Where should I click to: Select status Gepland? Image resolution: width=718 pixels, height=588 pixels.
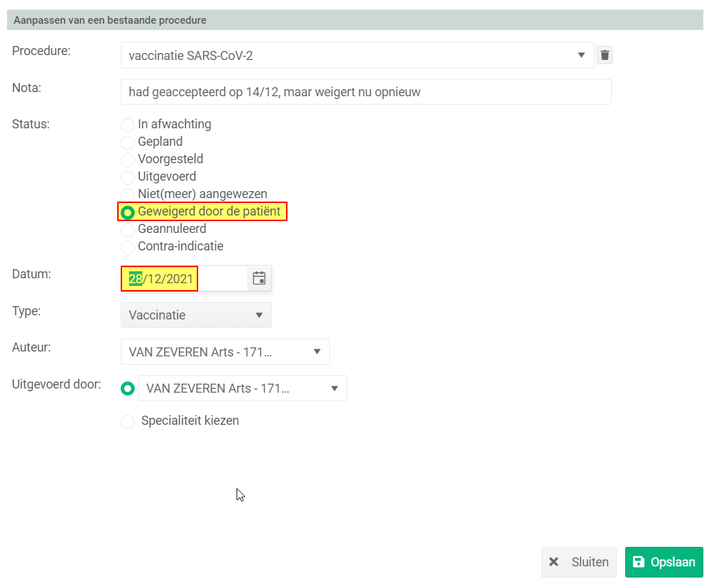127,142
